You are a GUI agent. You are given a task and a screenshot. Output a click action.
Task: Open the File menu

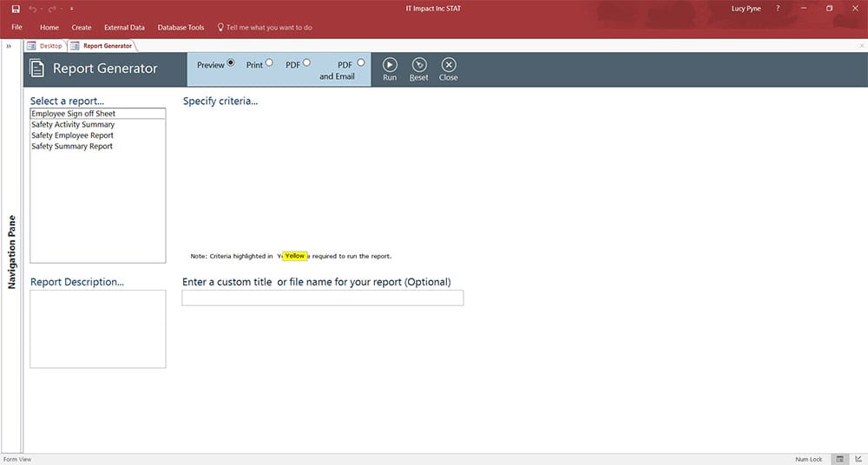click(17, 27)
